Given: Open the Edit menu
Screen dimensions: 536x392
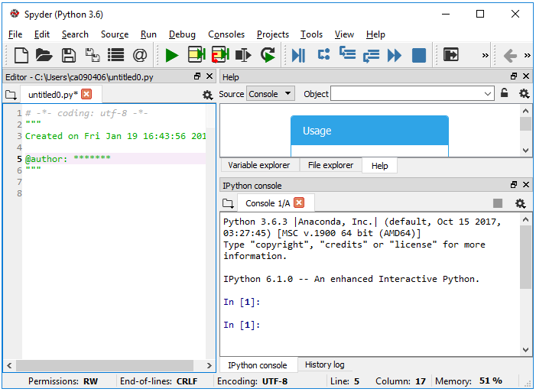Looking at the screenshot, I should pos(42,34).
